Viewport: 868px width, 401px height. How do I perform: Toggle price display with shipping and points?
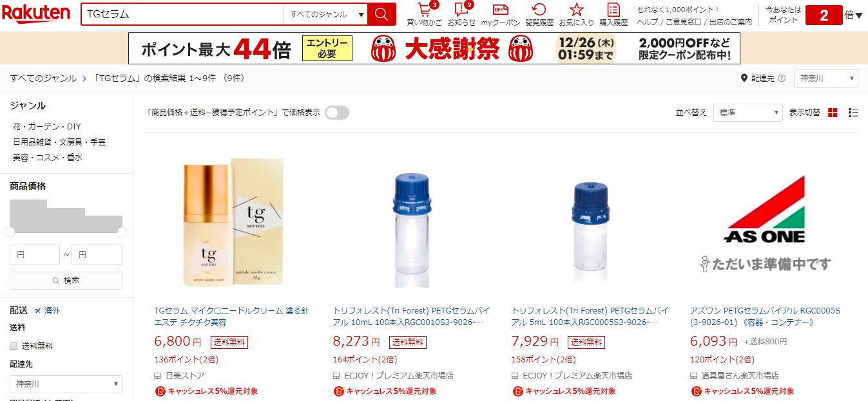(x=337, y=113)
